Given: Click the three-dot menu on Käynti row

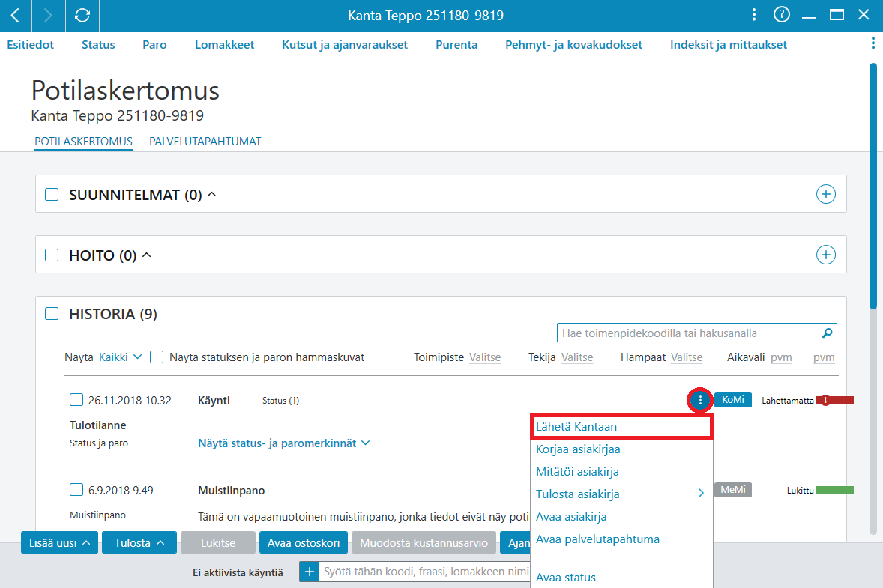Looking at the screenshot, I should click(700, 400).
